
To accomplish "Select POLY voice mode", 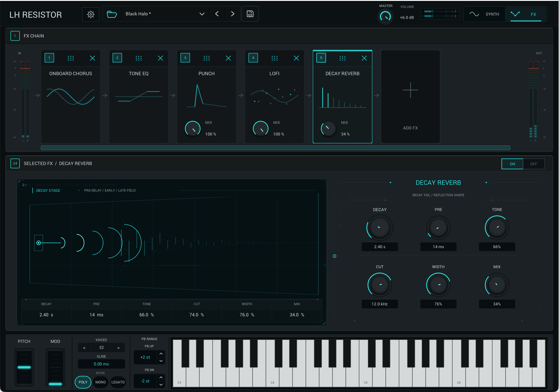I will [83, 382].
